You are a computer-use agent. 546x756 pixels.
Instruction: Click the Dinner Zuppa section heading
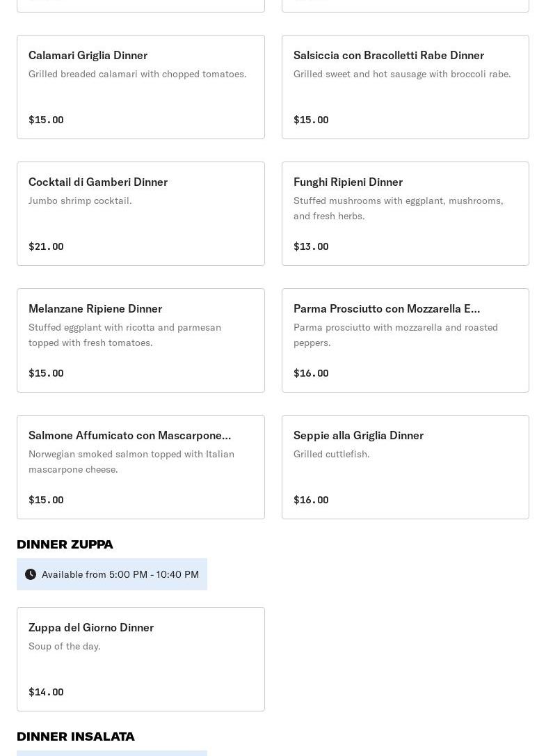(65, 544)
